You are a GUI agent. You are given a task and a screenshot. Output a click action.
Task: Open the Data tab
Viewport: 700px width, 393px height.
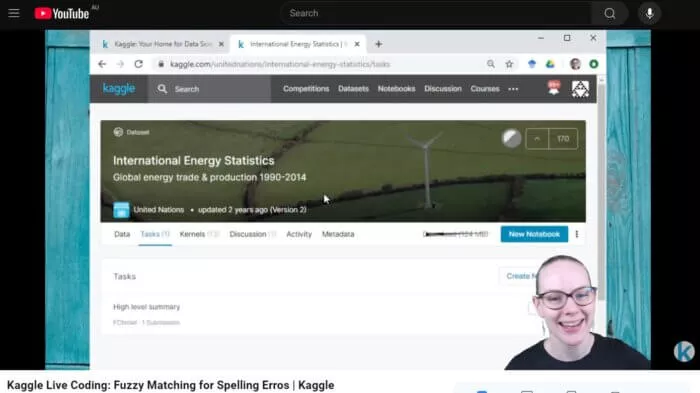[122, 234]
